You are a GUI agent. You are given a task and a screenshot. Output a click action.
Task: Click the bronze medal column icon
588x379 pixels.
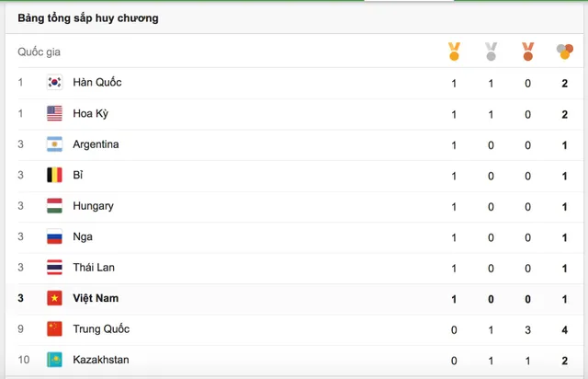coord(527,52)
